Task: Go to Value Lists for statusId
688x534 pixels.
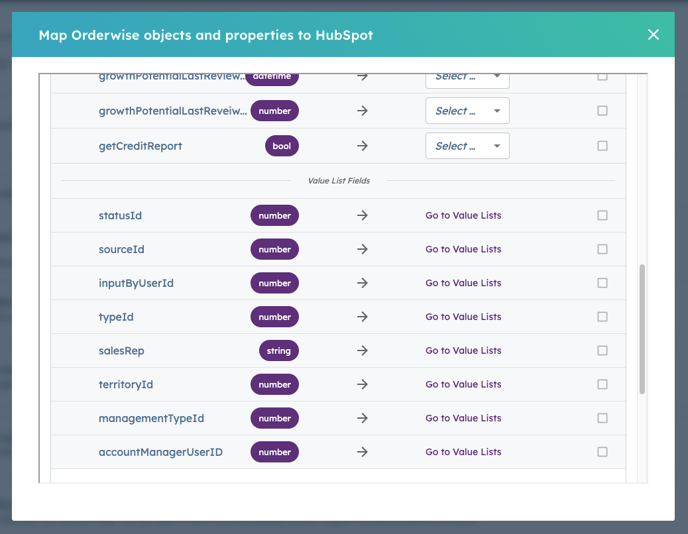Action: (x=463, y=215)
